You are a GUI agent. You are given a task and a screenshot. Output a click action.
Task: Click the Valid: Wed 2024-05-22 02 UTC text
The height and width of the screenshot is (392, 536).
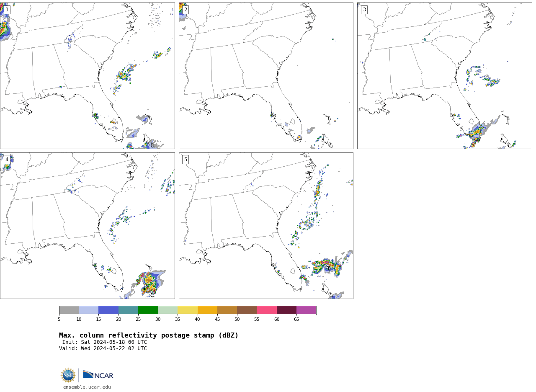[103, 348]
